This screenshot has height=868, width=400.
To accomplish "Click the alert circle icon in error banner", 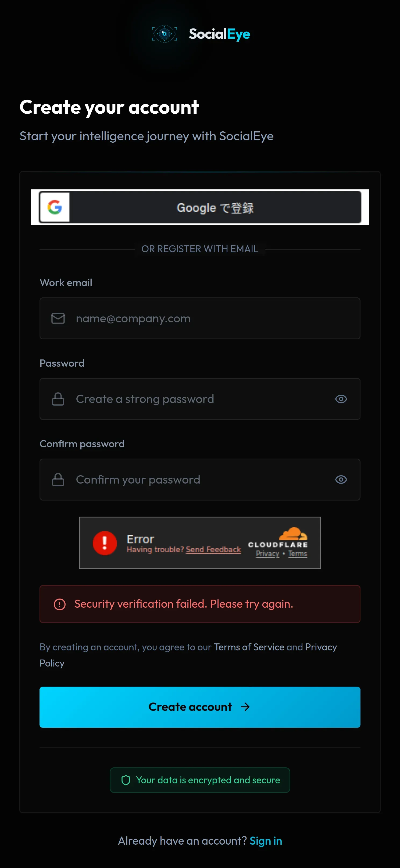I will [x=60, y=604].
